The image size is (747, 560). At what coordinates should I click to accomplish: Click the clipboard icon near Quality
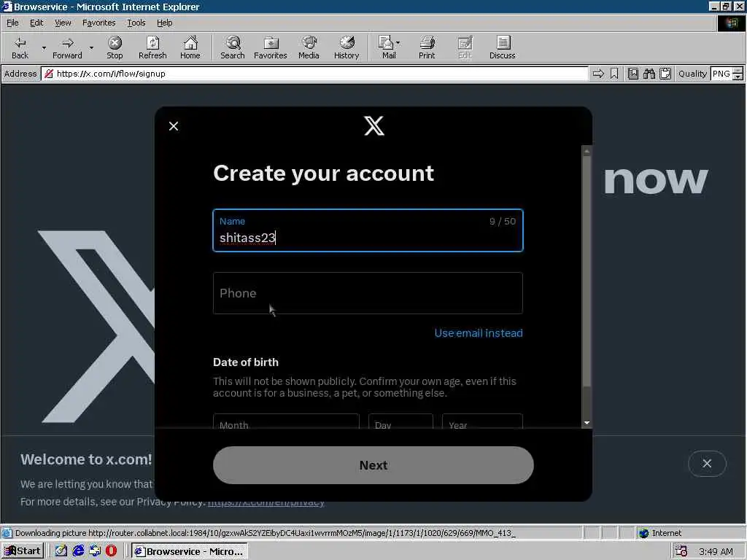[665, 74]
